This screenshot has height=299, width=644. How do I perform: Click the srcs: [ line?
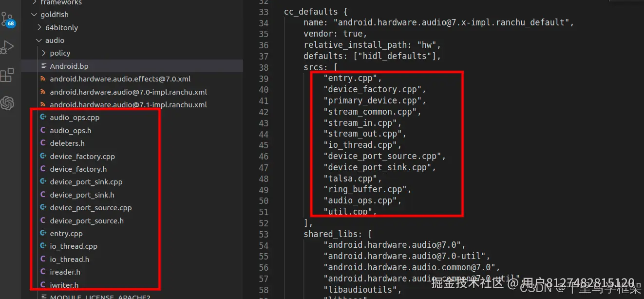pos(321,67)
